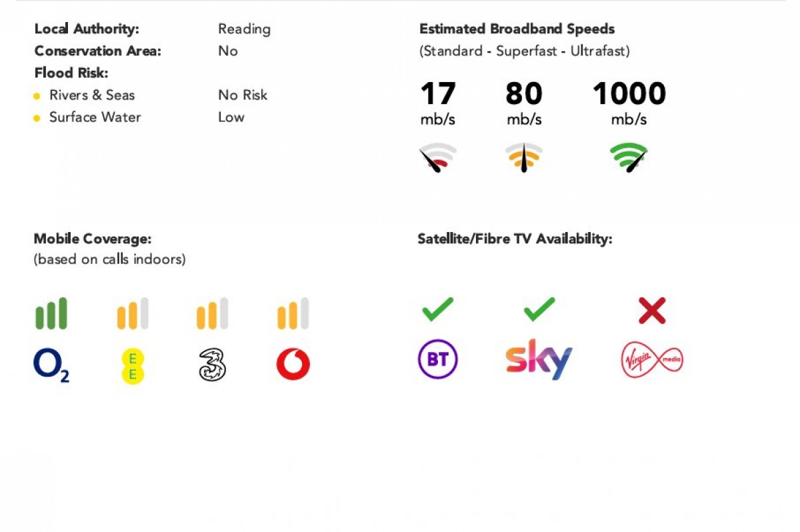Click the Reading local authority value
The image size is (800, 532).
point(244,29)
